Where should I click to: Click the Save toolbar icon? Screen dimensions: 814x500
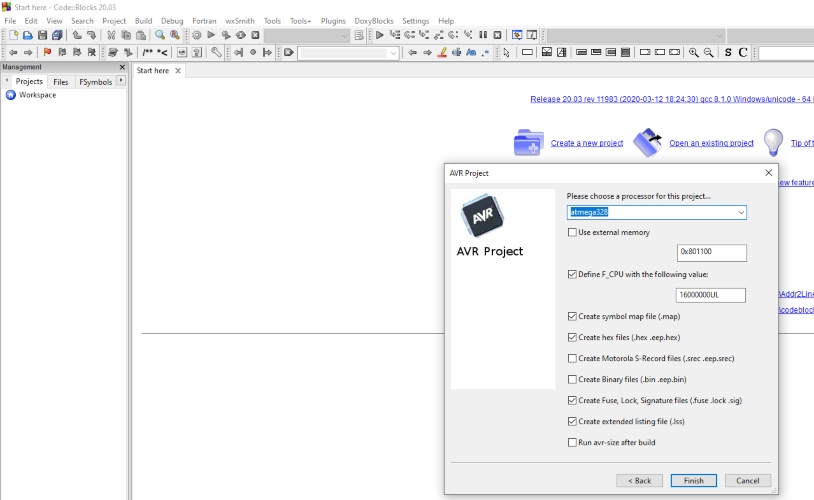pyautogui.click(x=43, y=35)
